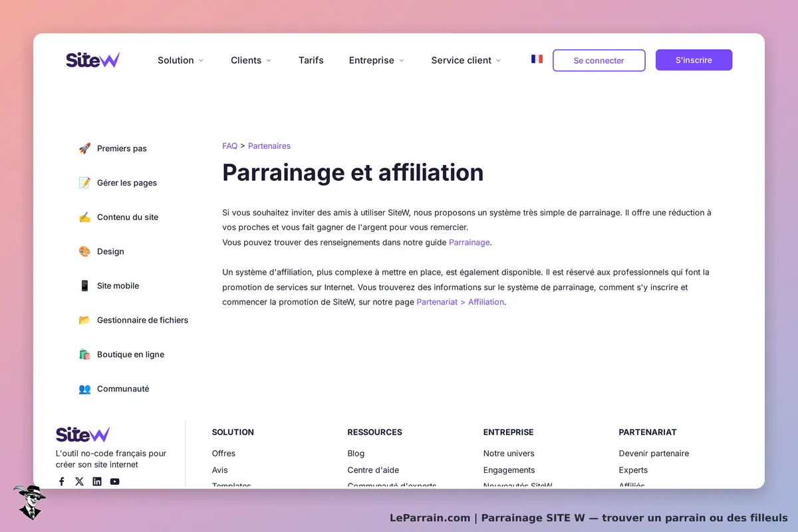The height and width of the screenshot is (532, 798).
Task: Open the Engagements footer link
Action: (509, 470)
